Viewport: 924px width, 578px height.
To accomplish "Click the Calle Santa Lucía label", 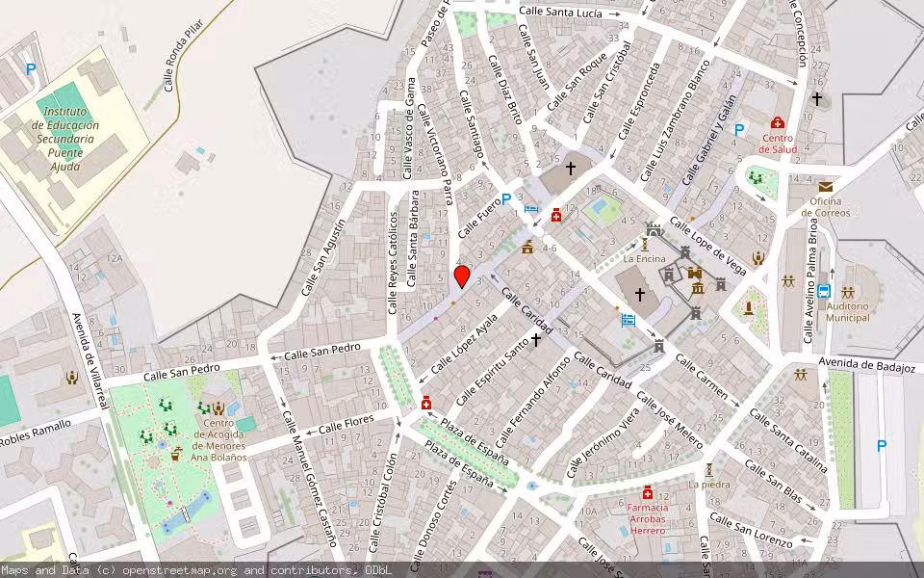I will [x=560, y=12].
